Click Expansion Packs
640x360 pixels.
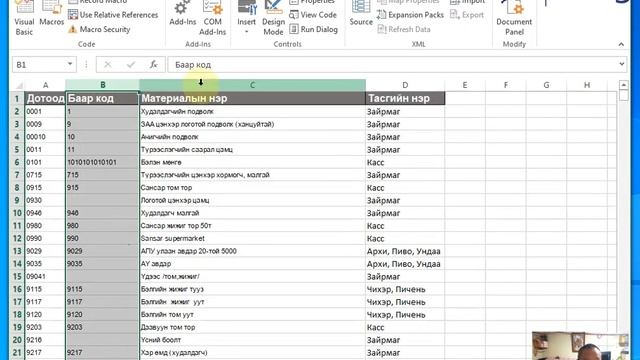(410, 15)
